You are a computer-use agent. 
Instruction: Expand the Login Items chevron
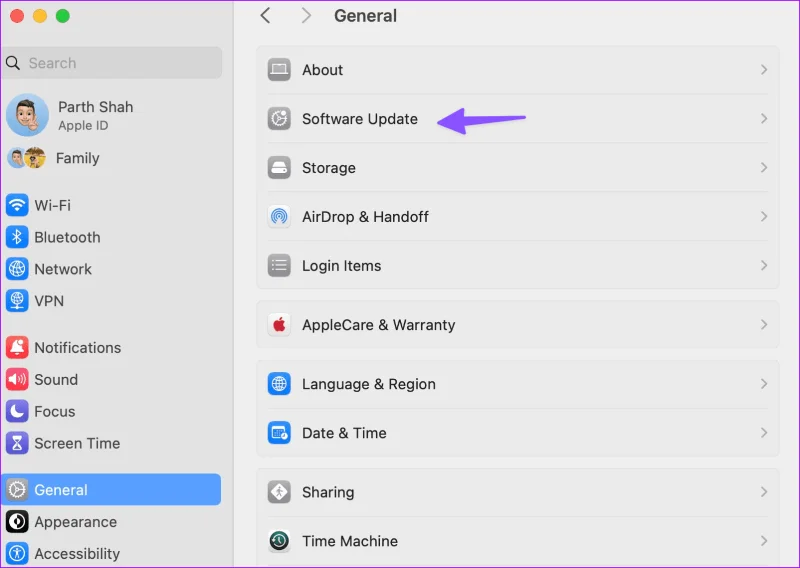click(764, 266)
